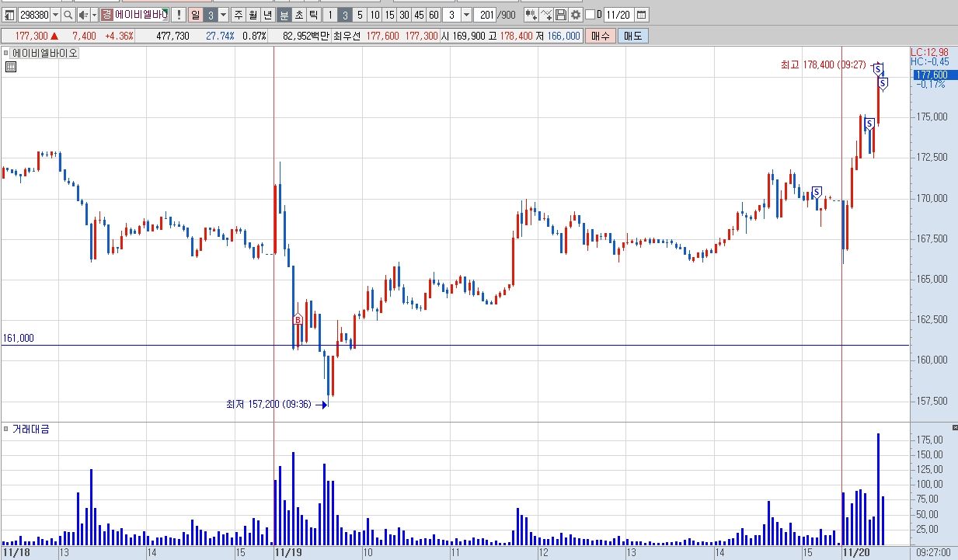Click the 매도 sell button
This screenshot has height=560, width=958.
coord(632,36)
